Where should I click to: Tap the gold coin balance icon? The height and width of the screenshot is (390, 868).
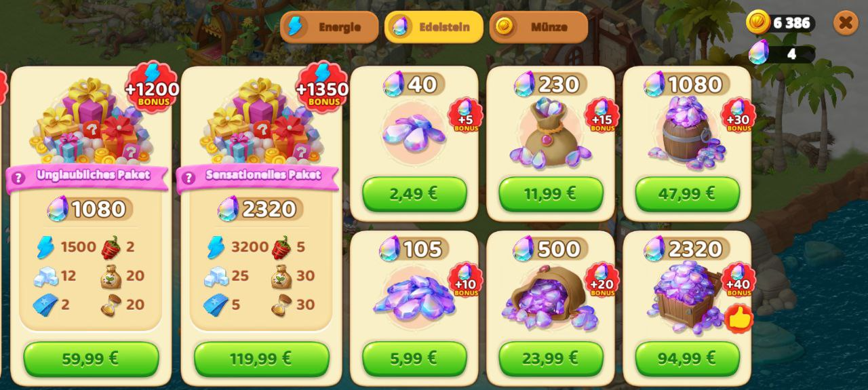click(757, 22)
